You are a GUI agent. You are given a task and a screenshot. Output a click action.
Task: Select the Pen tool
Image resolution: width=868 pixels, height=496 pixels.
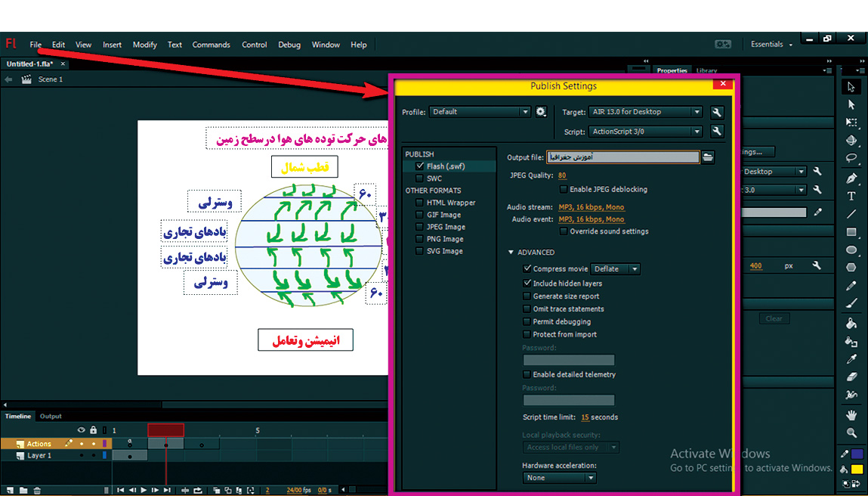click(x=851, y=178)
